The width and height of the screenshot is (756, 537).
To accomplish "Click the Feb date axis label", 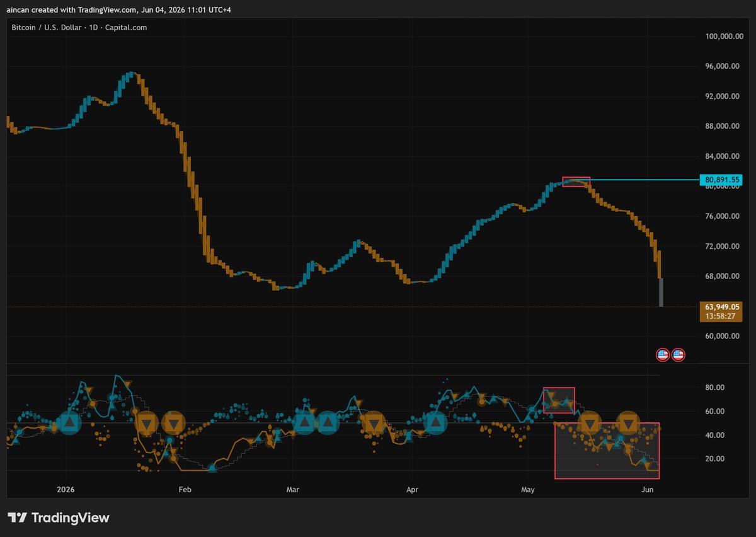I will click(x=185, y=489).
